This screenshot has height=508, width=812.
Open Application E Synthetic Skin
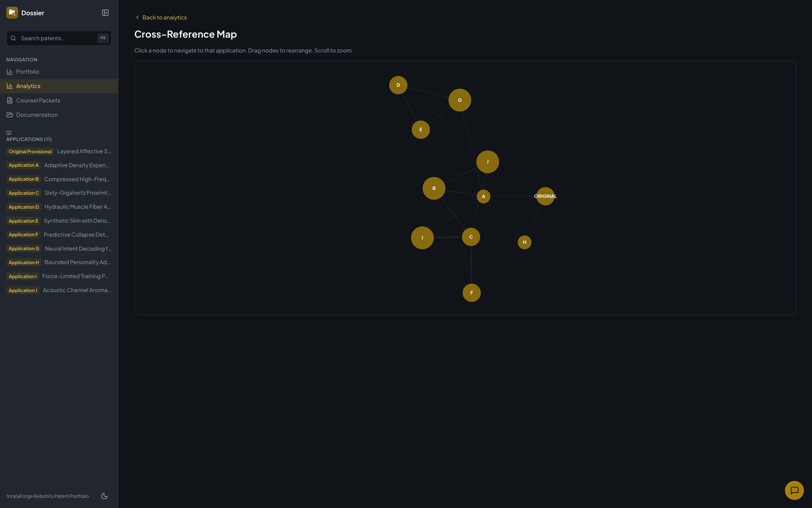coord(59,221)
